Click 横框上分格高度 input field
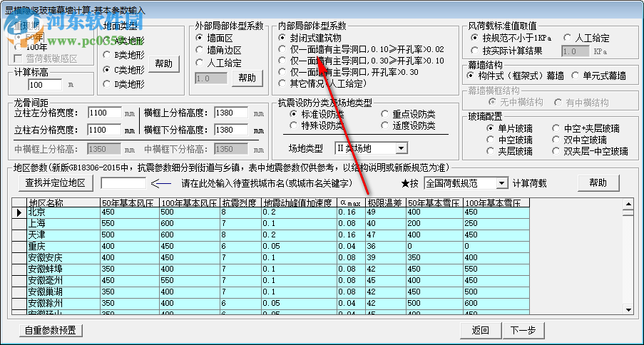 click(231, 113)
